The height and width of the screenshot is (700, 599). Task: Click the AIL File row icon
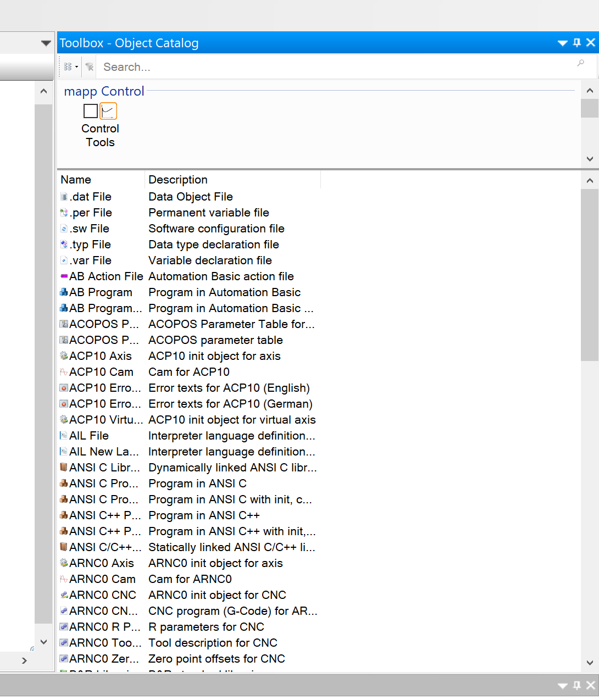(x=64, y=436)
